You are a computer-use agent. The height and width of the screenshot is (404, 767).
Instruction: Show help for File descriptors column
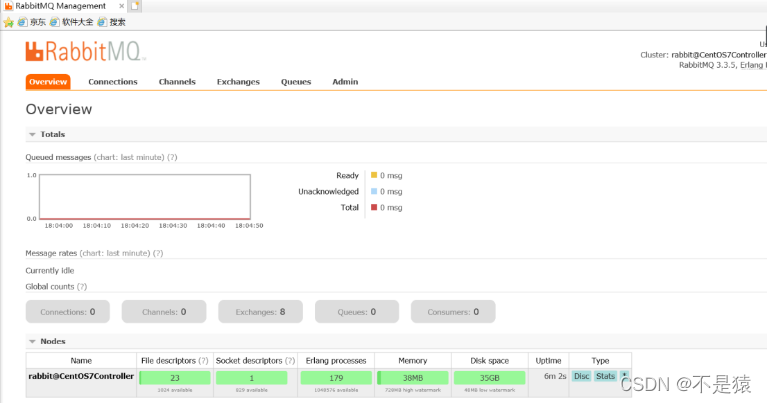tap(203, 360)
